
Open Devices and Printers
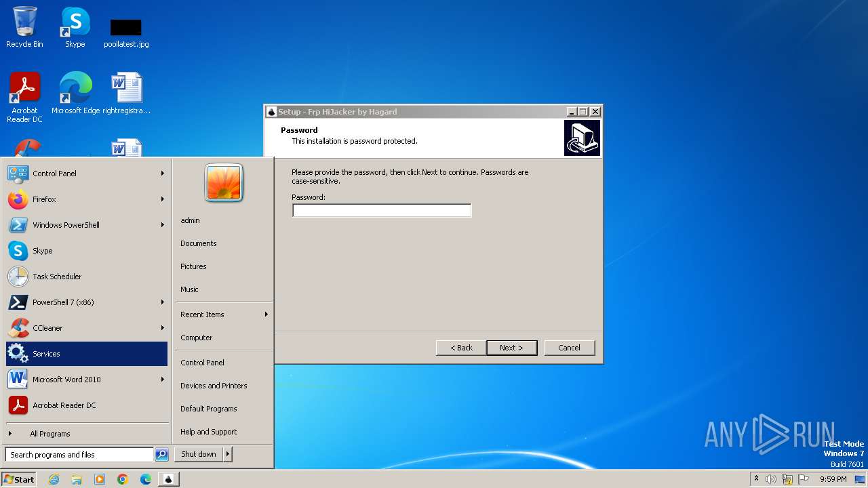(x=214, y=386)
